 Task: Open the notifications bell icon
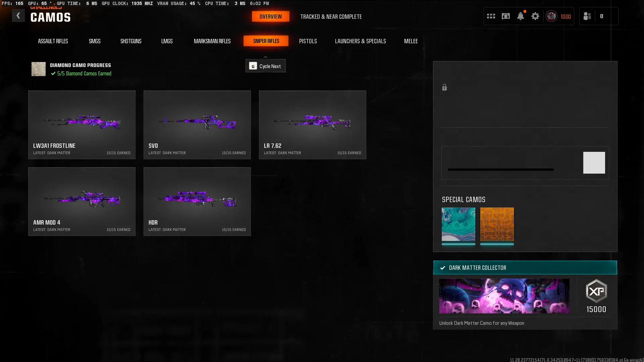[520, 16]
